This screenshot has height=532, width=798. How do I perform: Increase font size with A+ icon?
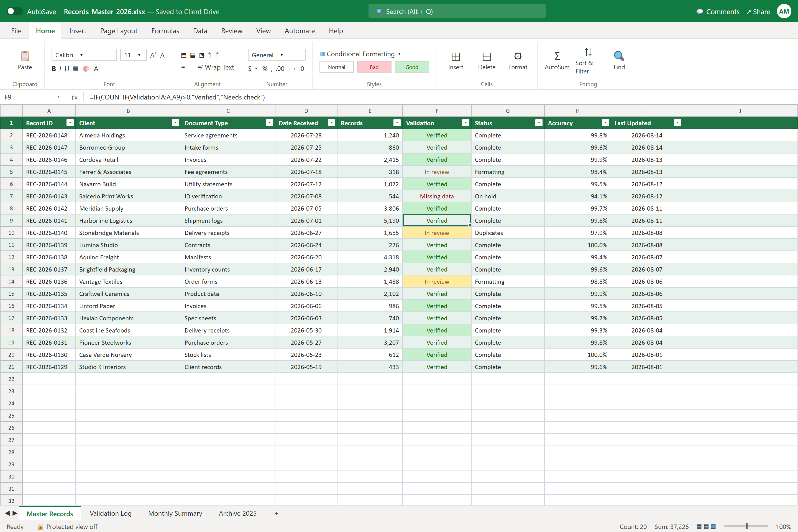pos(153,55)
